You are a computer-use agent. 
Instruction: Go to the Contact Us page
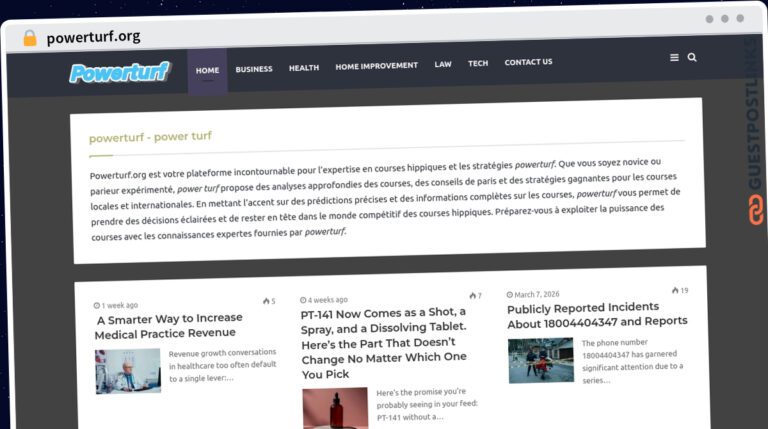point(528,62)
